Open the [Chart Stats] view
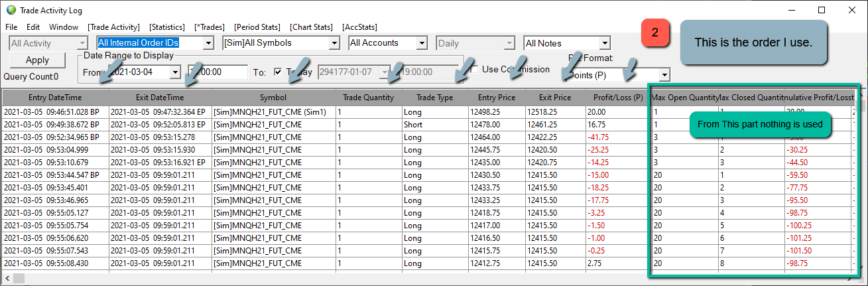 pyautogui.click(x=312, y=27)
